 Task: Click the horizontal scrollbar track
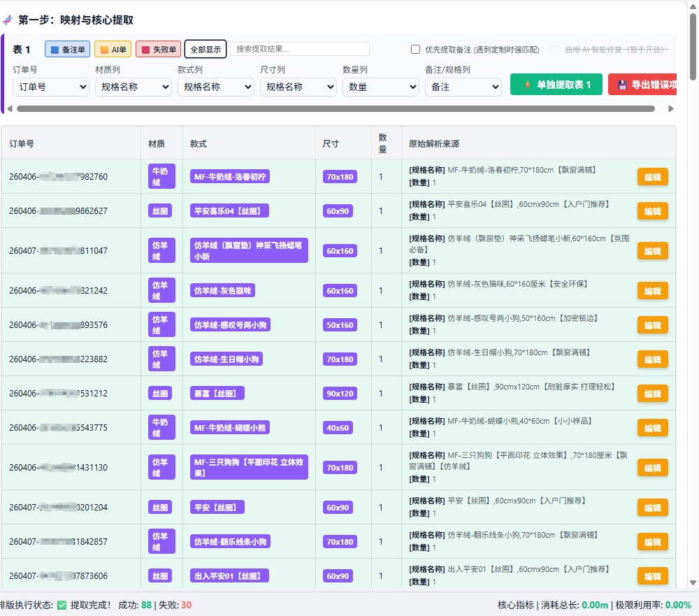tap(336, 109)
